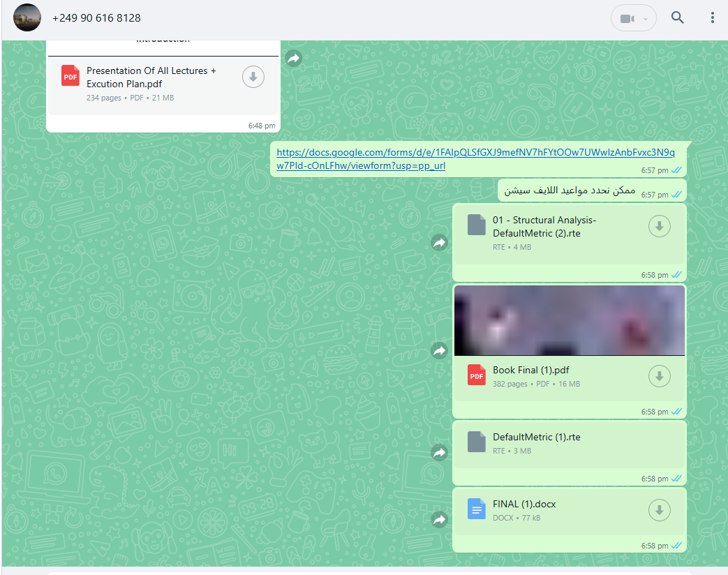Start a video call
The height and width of the screenshot is (575, 728).
point(627,19)
